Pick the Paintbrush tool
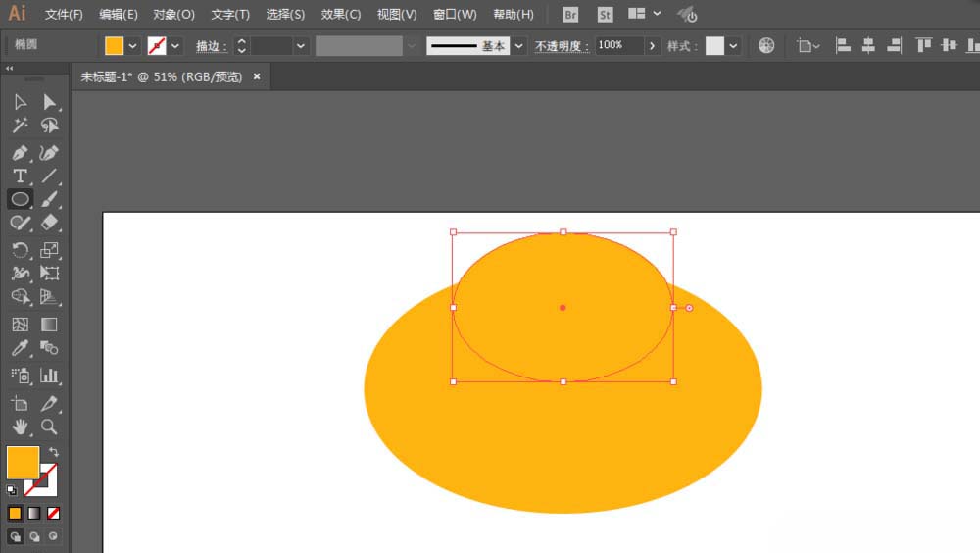980x553 pixels. pyautogui.click(x=49, y=199)
